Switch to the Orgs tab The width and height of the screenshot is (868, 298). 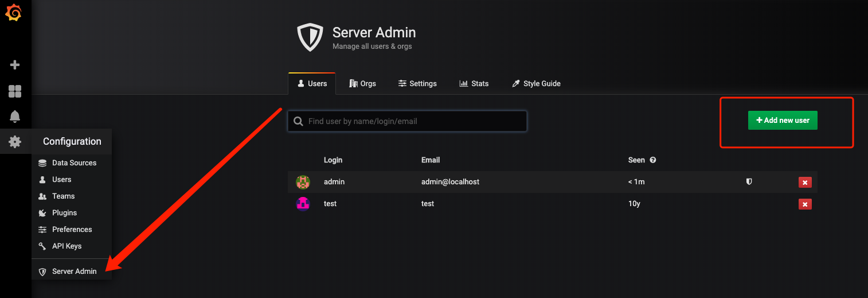[362, 84]
